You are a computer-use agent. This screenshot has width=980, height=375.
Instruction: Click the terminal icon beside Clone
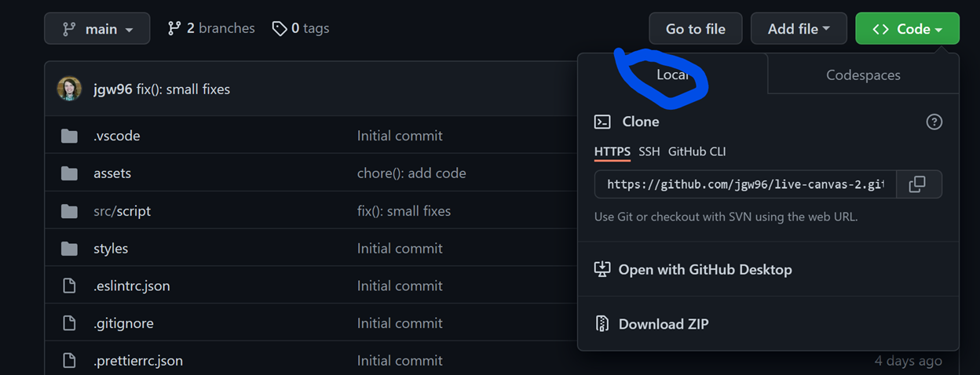pyautogui.click(x=602, y=122)
